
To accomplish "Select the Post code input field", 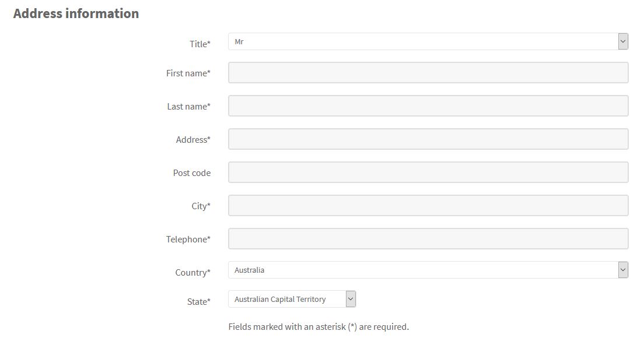I will [428, 172].
